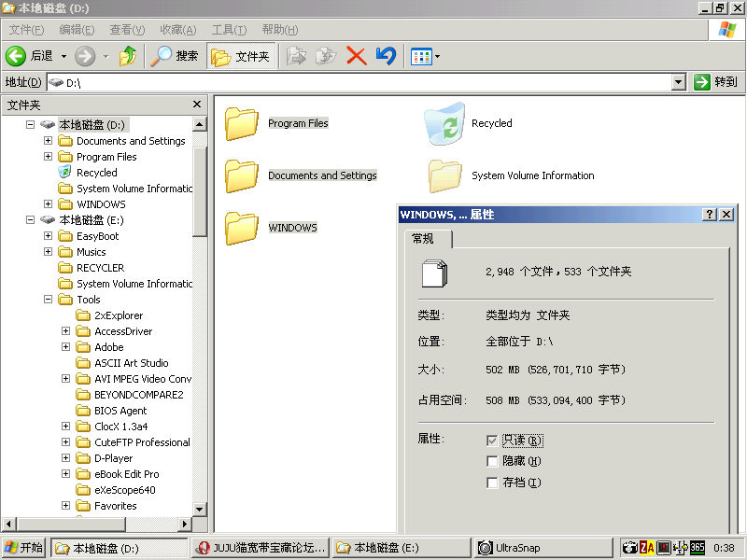This screenshot has height=560, width=747.
Task: Expand Program Files tree node
Action: tap(49, 156)
